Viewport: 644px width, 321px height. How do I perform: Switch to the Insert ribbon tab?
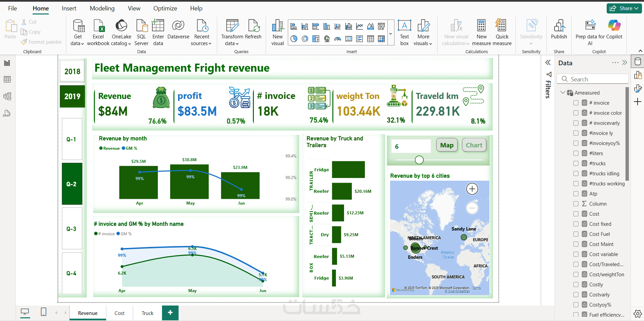click(x=69, y=8)
